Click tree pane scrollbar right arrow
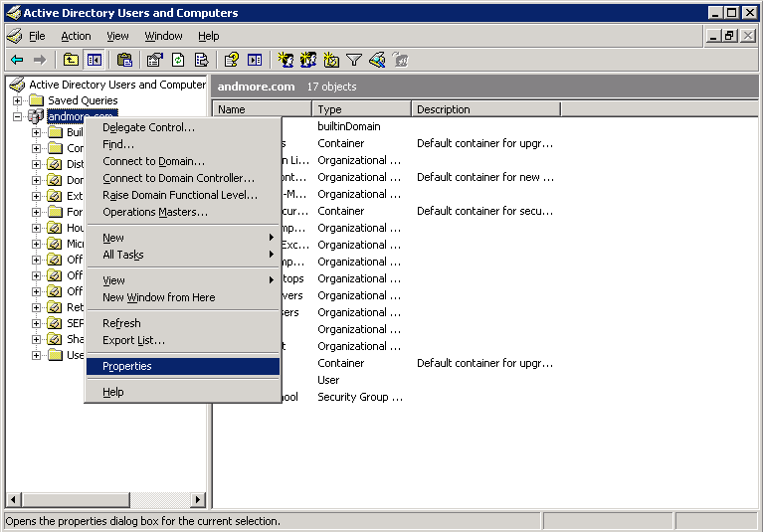This screenshot has height=532, width=763. [x=197, y=499]
